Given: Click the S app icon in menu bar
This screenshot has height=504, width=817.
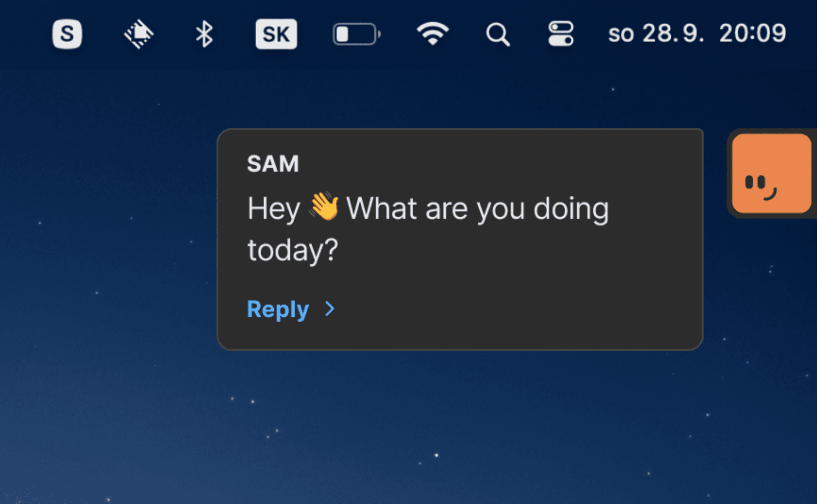Looking at the screenshot, I should [67, 34].
